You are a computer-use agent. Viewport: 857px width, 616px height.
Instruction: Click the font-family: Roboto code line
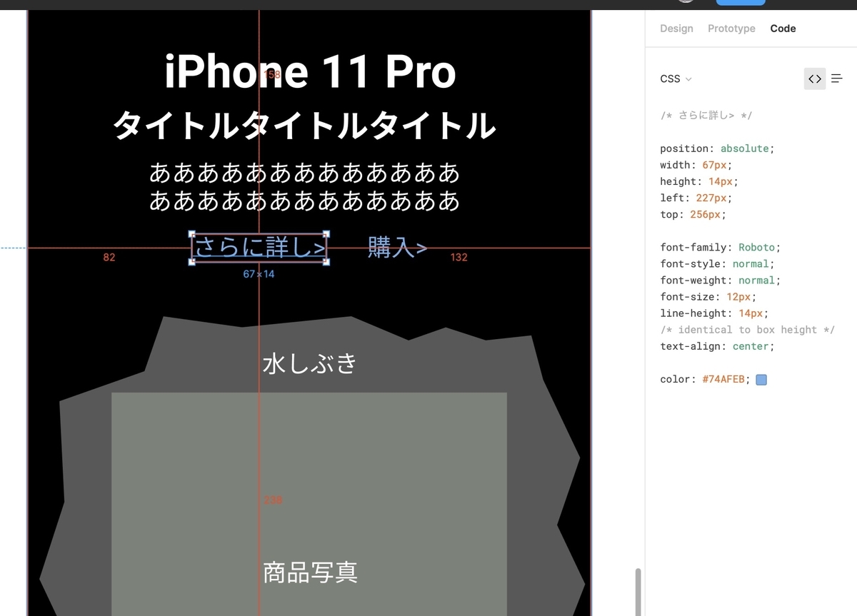pyautogui.click(x=721, y=248)
